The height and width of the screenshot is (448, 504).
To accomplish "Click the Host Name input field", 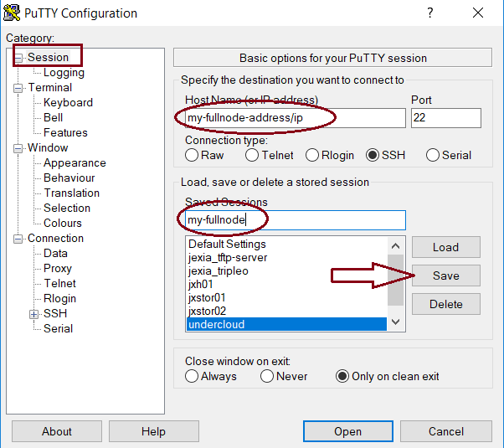I will [x=296, y=118].
